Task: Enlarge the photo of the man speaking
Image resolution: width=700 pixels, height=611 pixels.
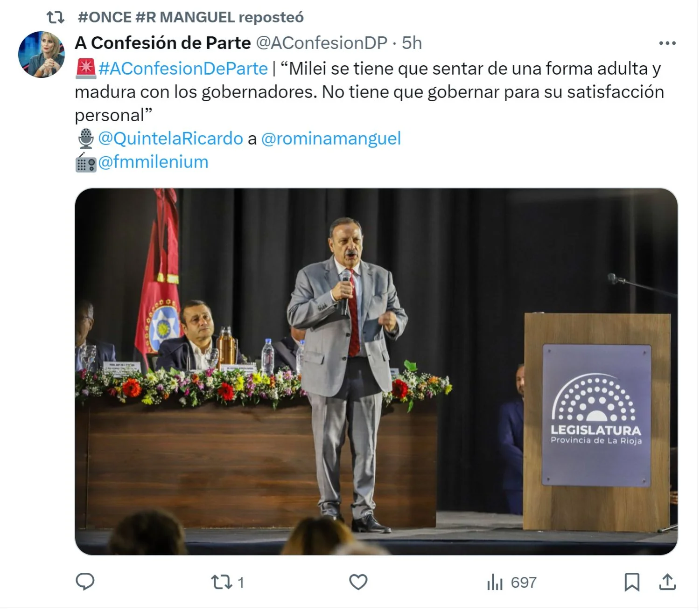Action: (376, 372)
